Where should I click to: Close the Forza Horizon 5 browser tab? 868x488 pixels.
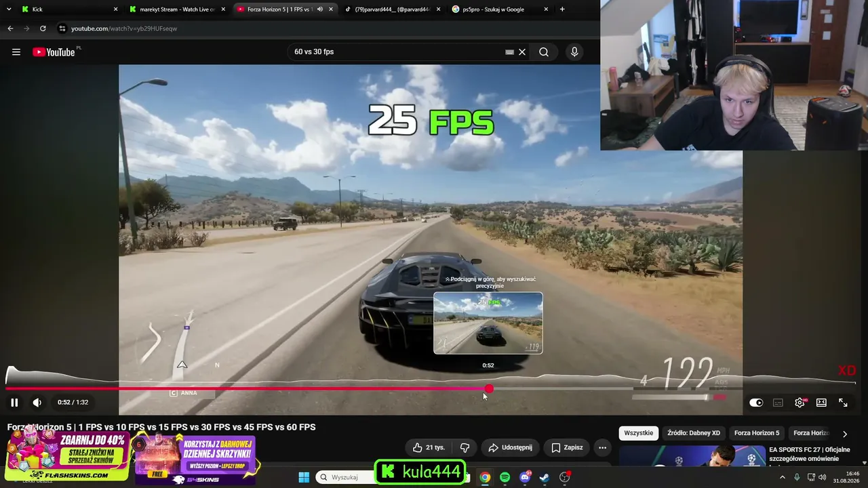click(331, 9)
